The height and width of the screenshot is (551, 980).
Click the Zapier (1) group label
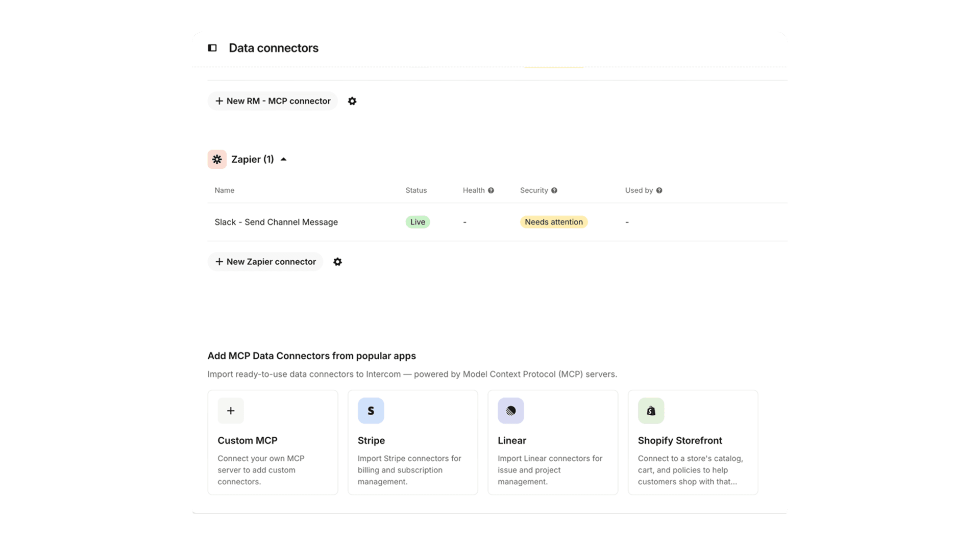tap(253, 159)
